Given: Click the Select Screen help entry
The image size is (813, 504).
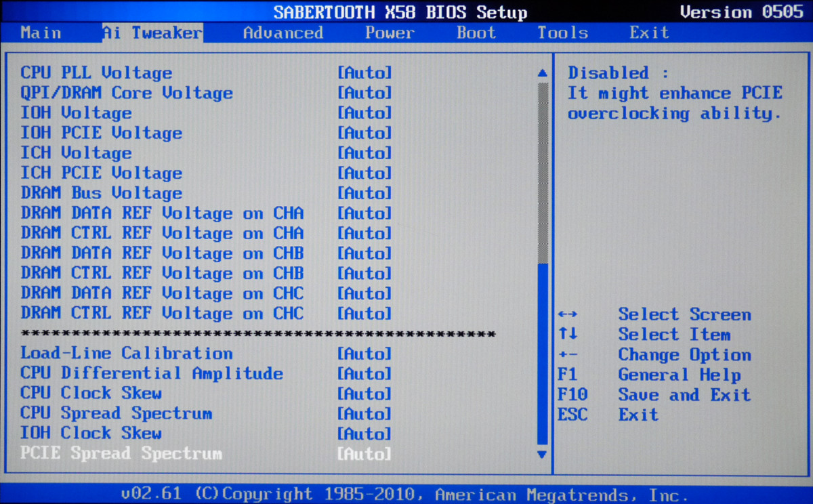Looking at the screenshot, I should pyautogui.click(x=654, y=314).
